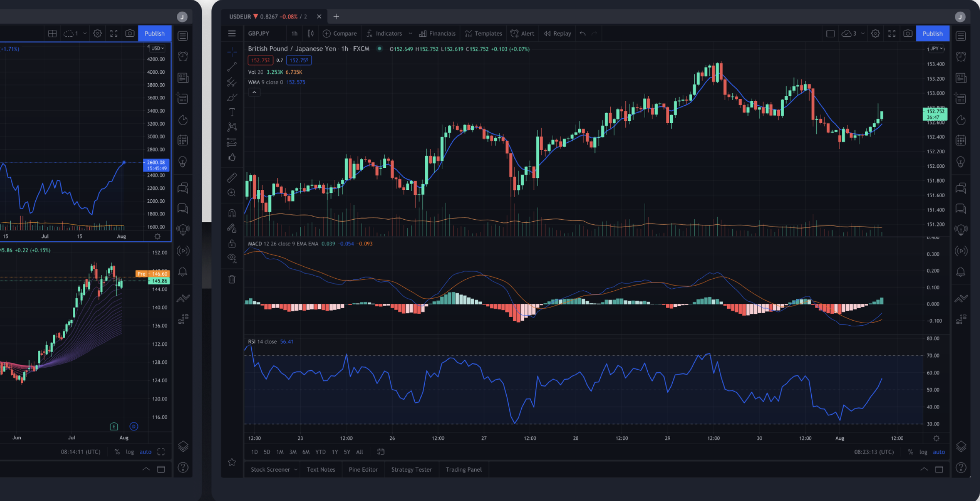Screen dimensions: 980x501
Task: Open the Alert creation dialog
Action: pyautogui.click(x=522, y=34)
